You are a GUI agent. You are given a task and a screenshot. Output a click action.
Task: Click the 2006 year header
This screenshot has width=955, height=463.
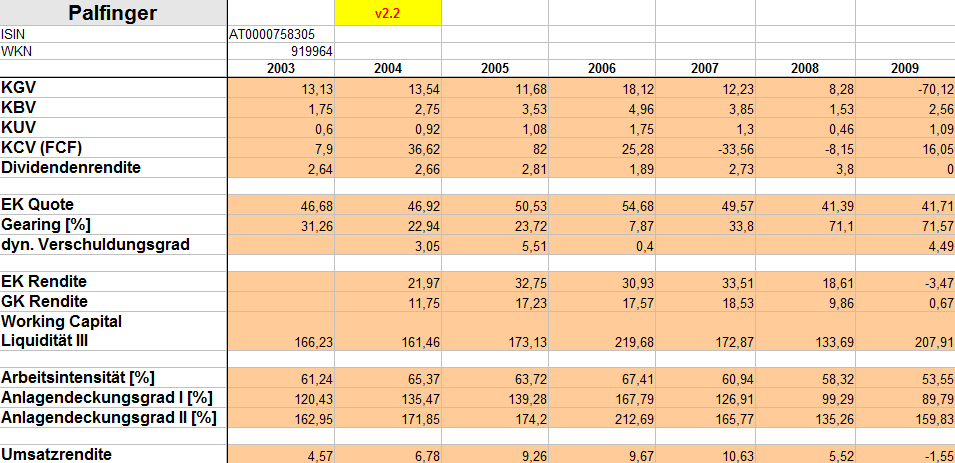[x=602, y=68]
